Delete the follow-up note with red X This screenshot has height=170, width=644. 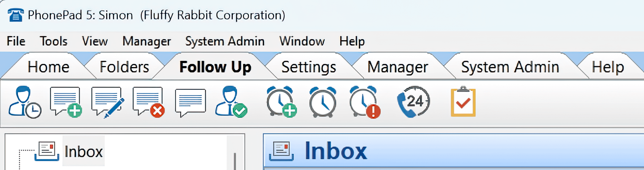(149, 102)
